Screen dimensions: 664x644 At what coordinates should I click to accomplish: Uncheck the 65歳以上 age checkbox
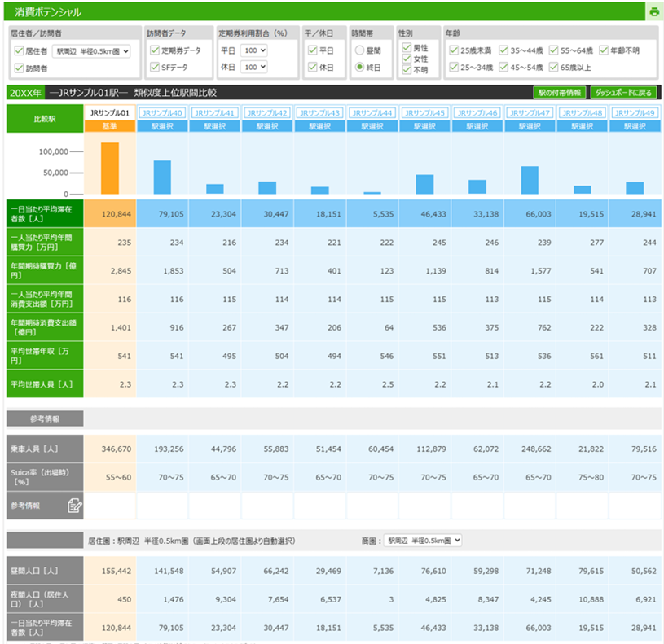(x=554, y=68)
